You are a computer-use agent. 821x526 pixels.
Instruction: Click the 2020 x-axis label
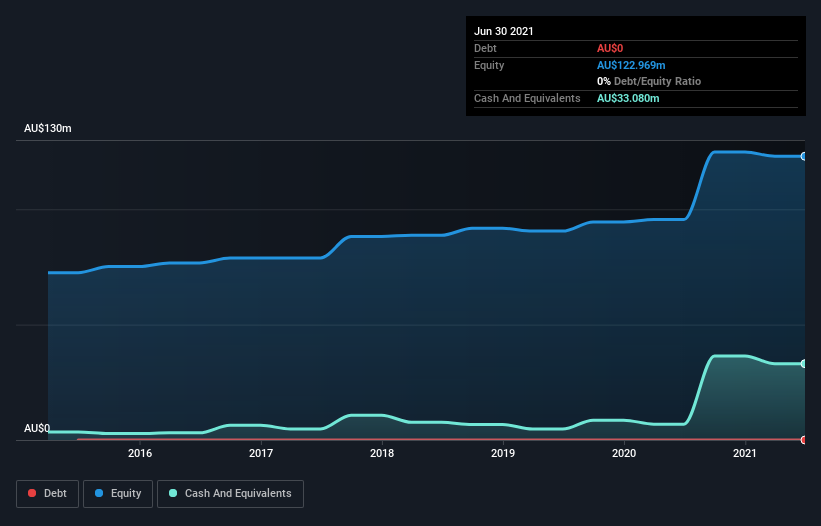(624, 453)
